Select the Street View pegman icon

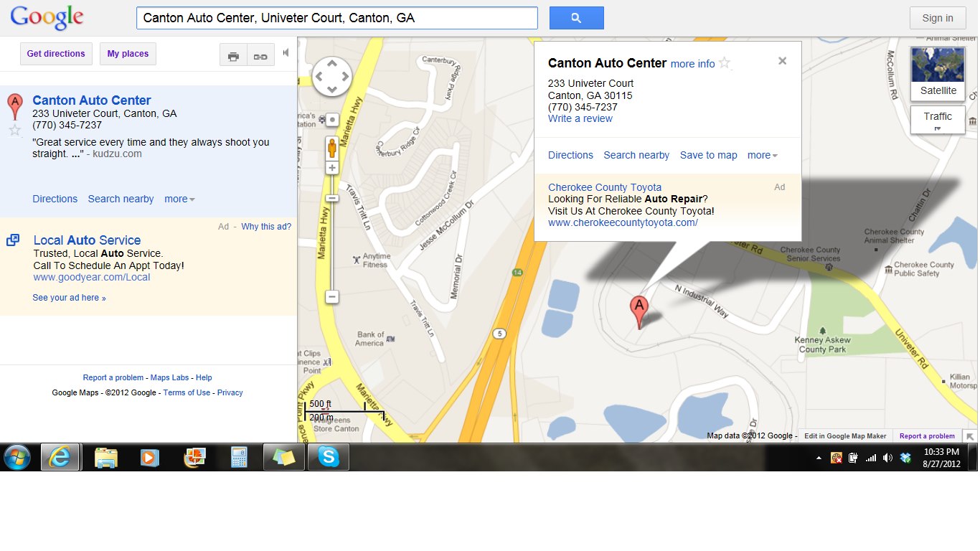(x=331, y=149)
